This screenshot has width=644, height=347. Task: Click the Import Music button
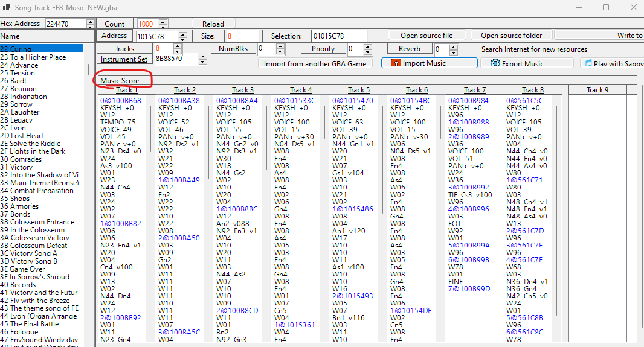tap(430, 63)
